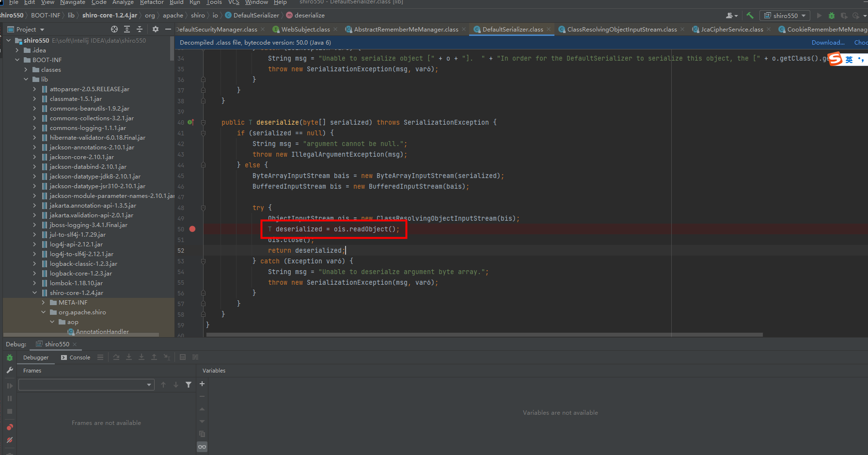Start debugging with the green bug toolbar icon
This screenshot has width=868, height=455.
point(832,16)
